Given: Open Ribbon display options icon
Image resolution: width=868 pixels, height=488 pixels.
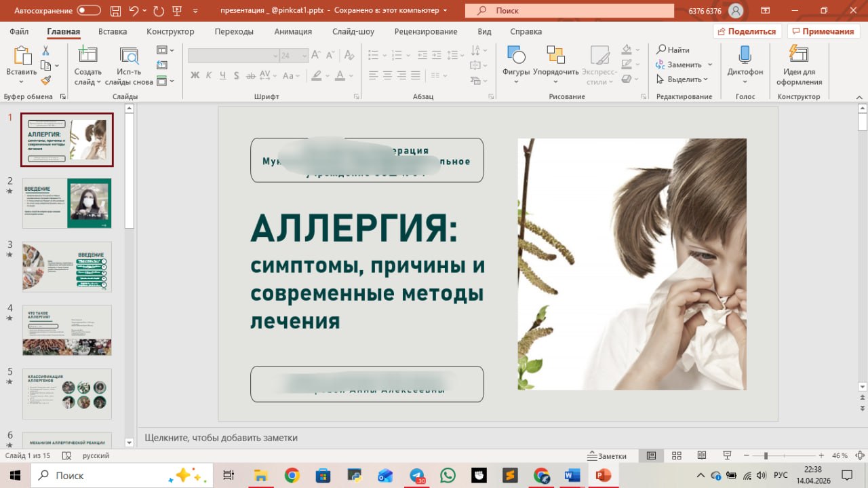Looking at the screenshot, I should pos(765,11).
